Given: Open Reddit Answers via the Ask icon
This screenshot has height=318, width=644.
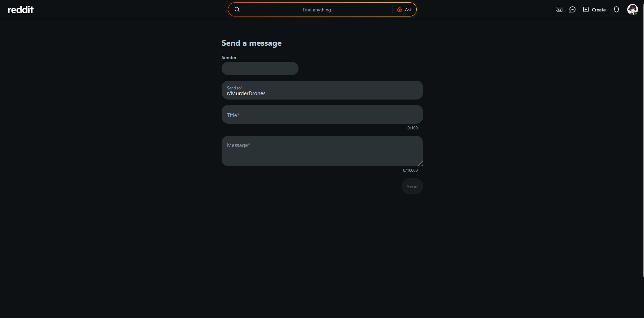Looking at the screenshot, I should (x=405, y=9).
